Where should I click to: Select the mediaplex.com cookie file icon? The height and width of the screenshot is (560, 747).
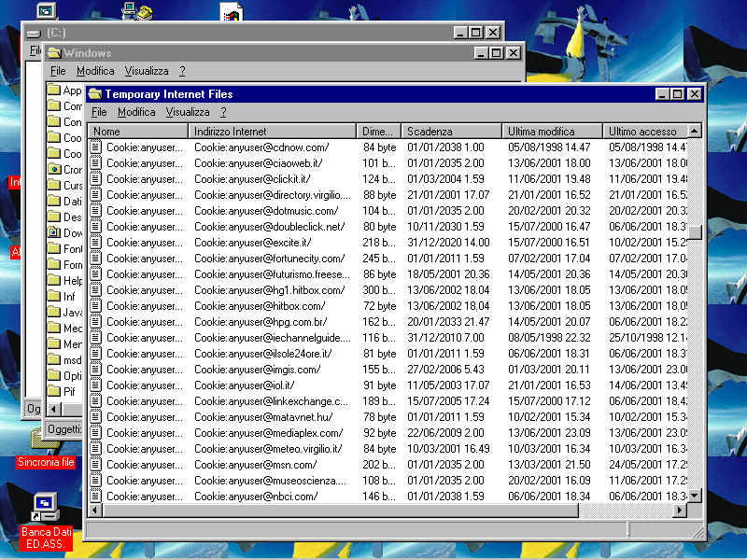pos(96,433)
